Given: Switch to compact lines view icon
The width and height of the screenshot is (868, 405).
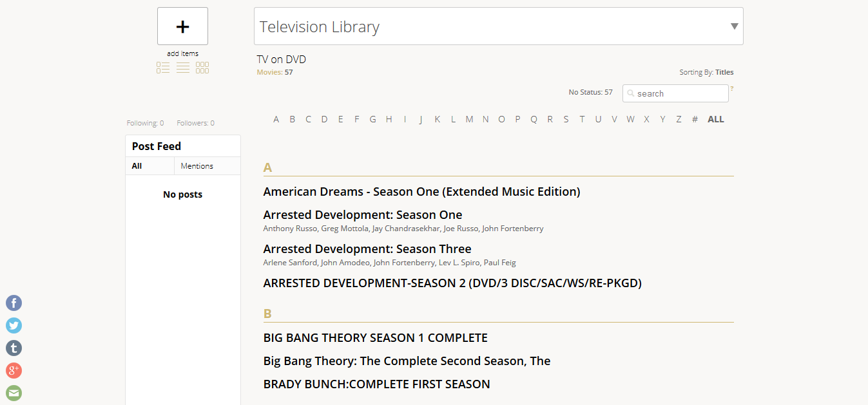Looking at the screenshot, I should [x=183, y=68].
